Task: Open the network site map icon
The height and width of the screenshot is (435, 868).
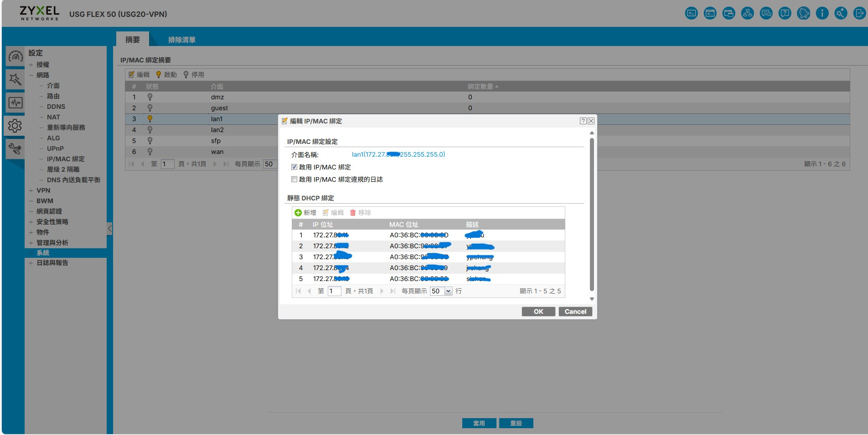Action: (747, 13)
